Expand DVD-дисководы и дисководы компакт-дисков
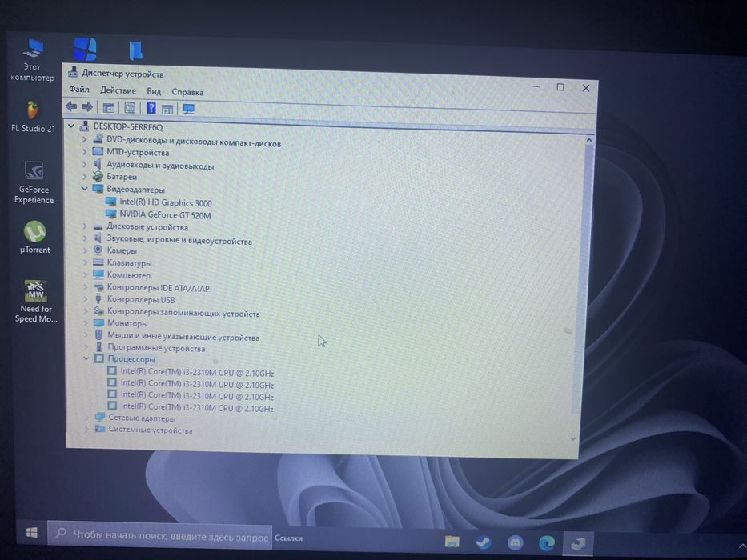Screen dimensions: 747x560 click(84, 139)
